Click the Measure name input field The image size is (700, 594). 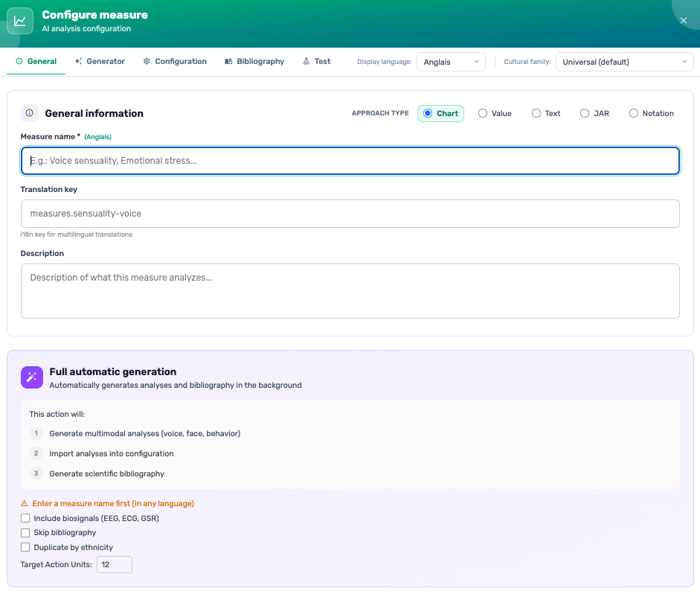[350, 160]
